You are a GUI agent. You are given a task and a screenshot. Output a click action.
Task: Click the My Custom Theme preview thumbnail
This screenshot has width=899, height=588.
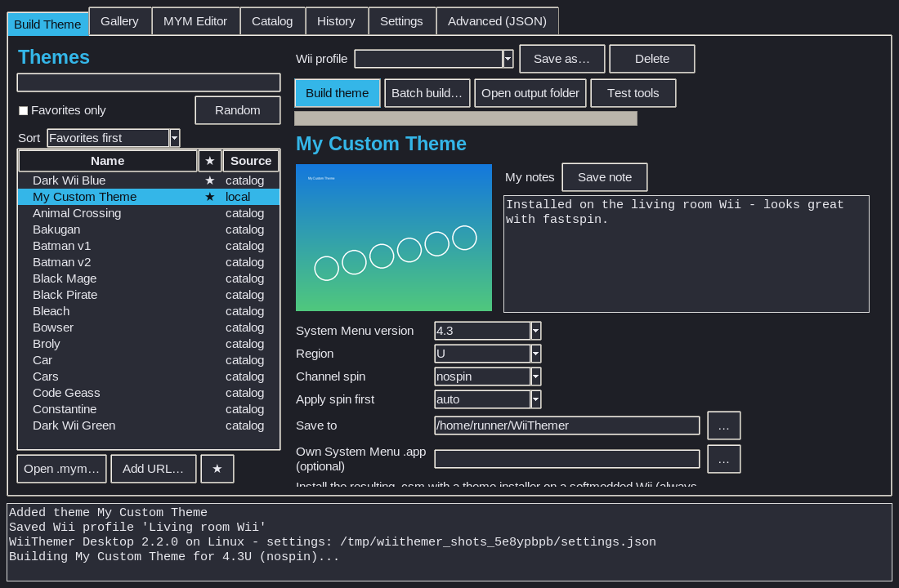coord(394,238)
